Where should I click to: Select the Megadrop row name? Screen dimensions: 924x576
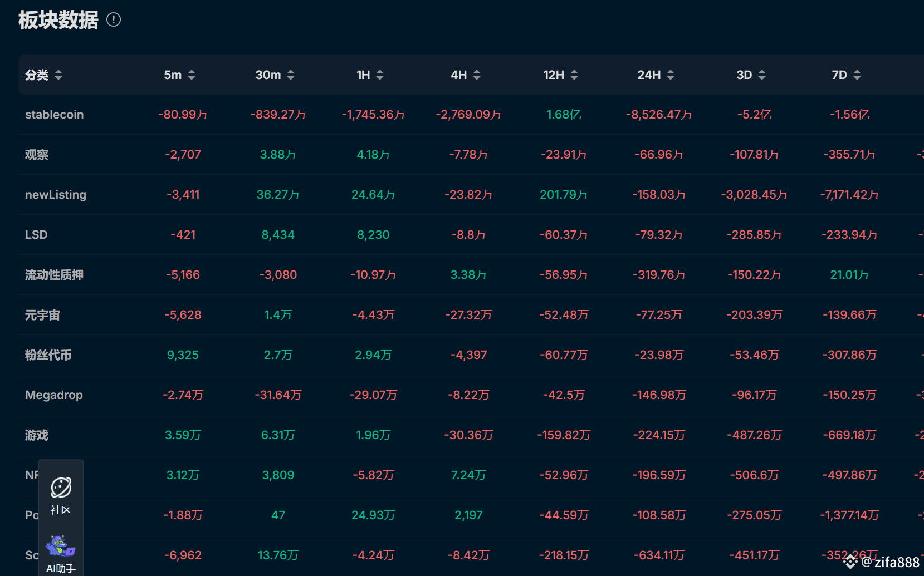tap(54, 395)
